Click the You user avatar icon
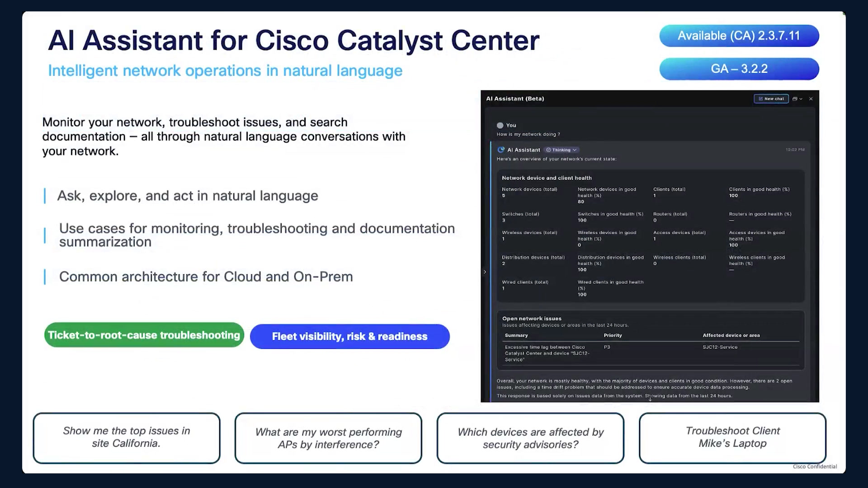868x488 pixels. pyautogui.click(x=500, y=125)
